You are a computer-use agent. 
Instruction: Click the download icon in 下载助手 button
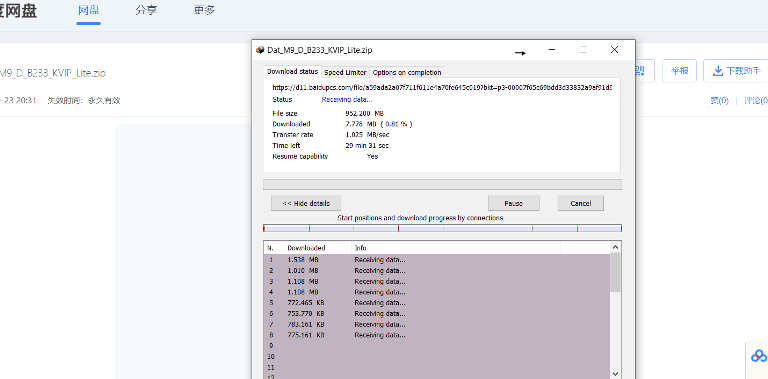pos(718,71)
